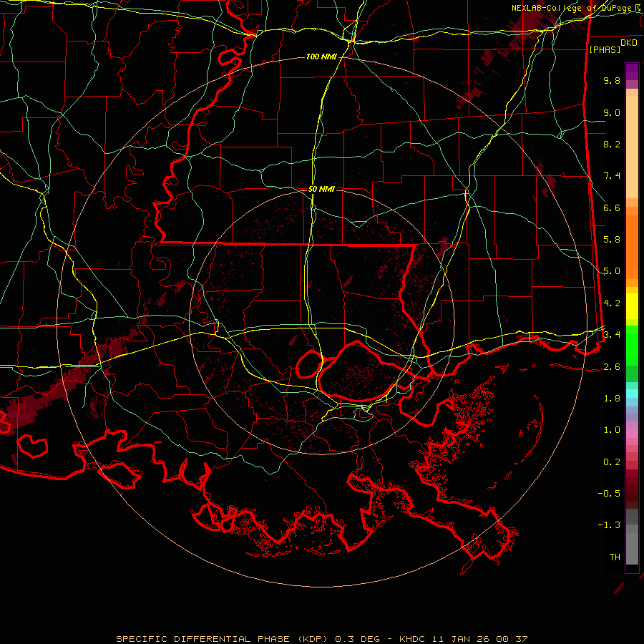Click the 4.2 scale label
644x644 pixels.
(612, 303)
